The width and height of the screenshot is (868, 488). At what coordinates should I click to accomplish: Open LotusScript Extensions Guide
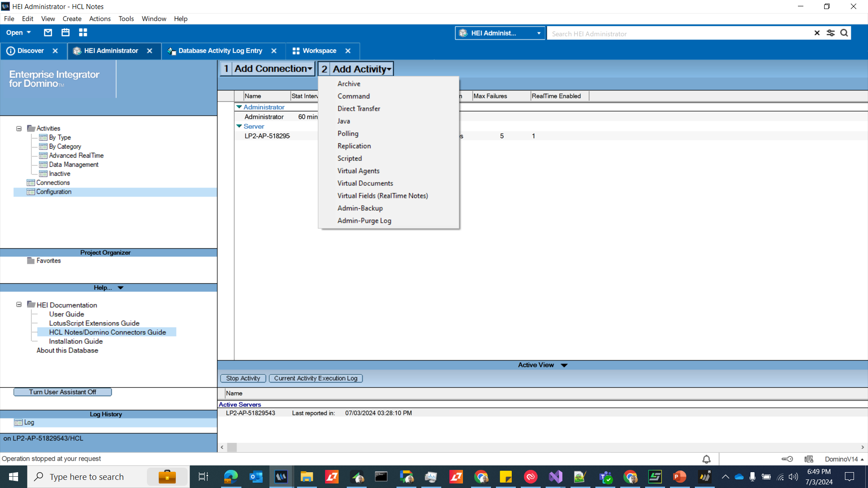pyautogui.click(x=94, y=324)
